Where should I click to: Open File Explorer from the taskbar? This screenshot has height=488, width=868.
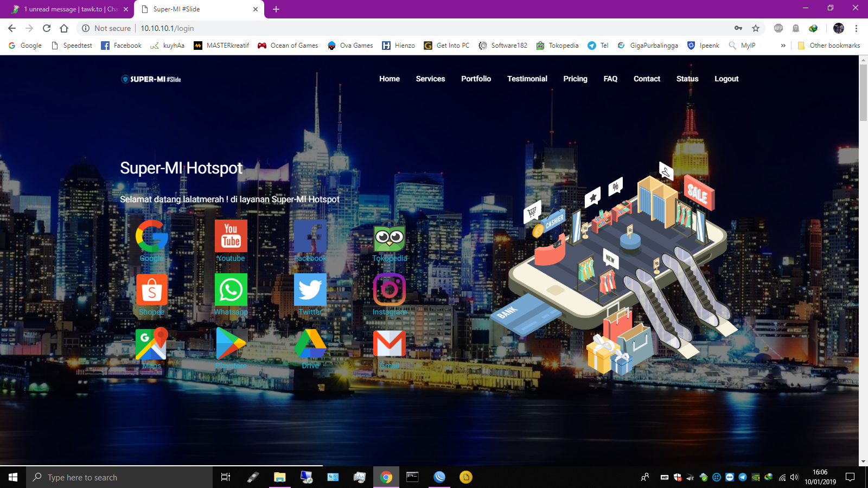[x=280, y=477]
